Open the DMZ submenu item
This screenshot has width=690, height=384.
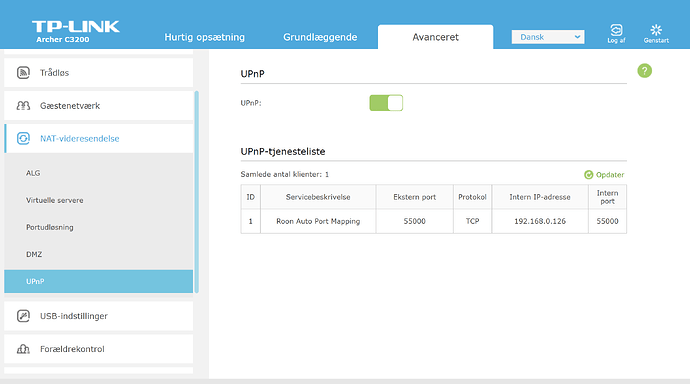click(x=99, y=254)
